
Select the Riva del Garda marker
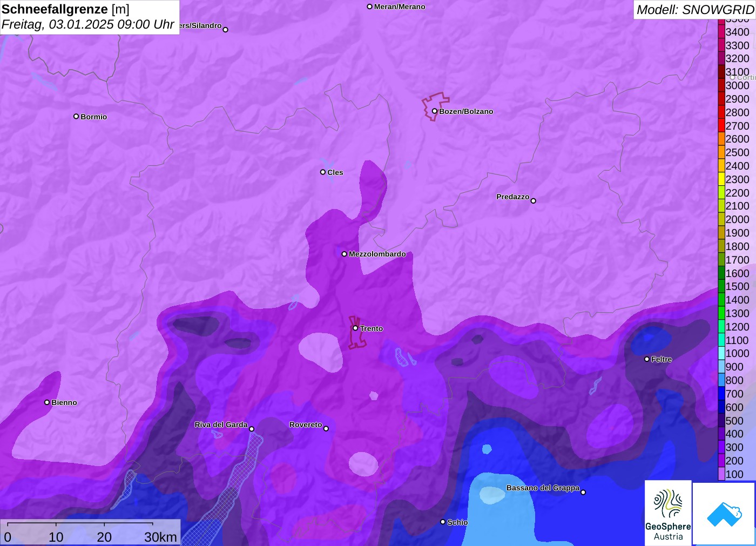point(251,429)
